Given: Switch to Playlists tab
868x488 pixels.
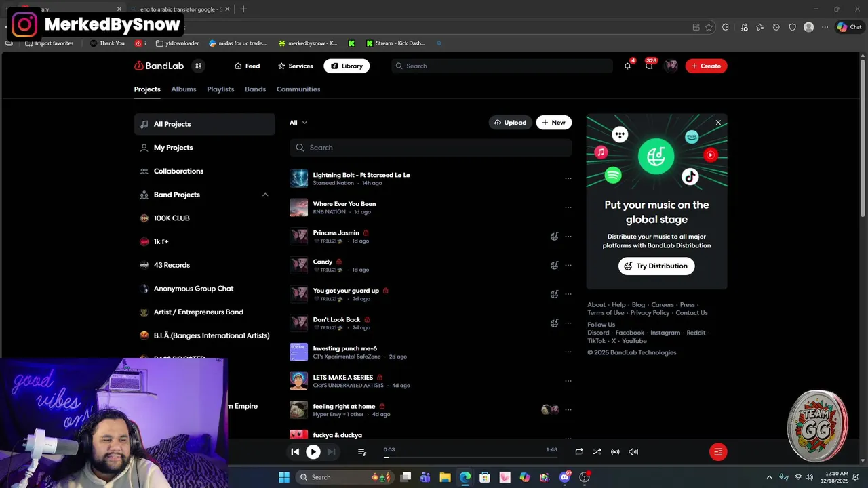Looking at the screenshot, I should 220,89.
